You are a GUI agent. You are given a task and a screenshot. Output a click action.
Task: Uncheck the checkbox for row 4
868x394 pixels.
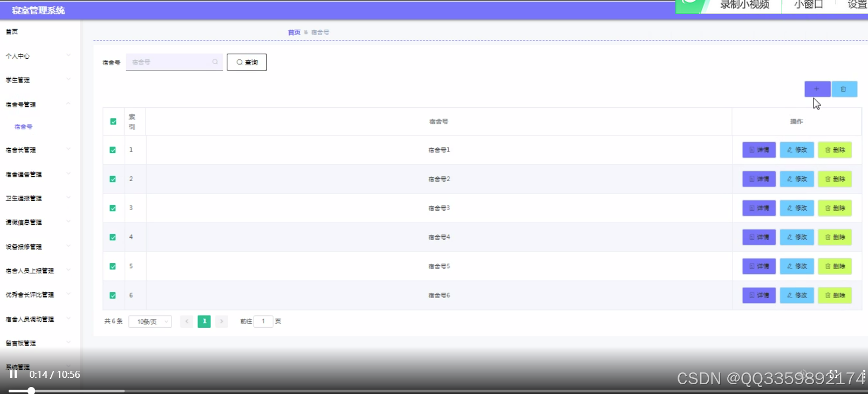113,237
